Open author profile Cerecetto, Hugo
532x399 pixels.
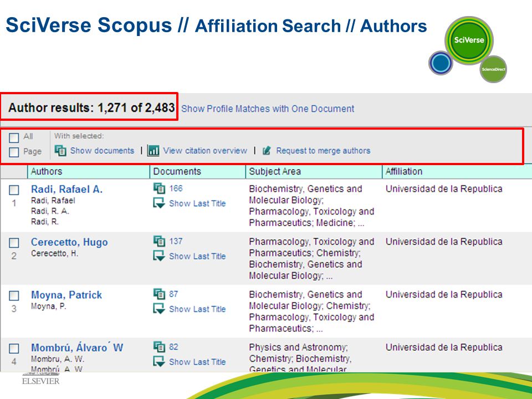click(x=70, y=242)
